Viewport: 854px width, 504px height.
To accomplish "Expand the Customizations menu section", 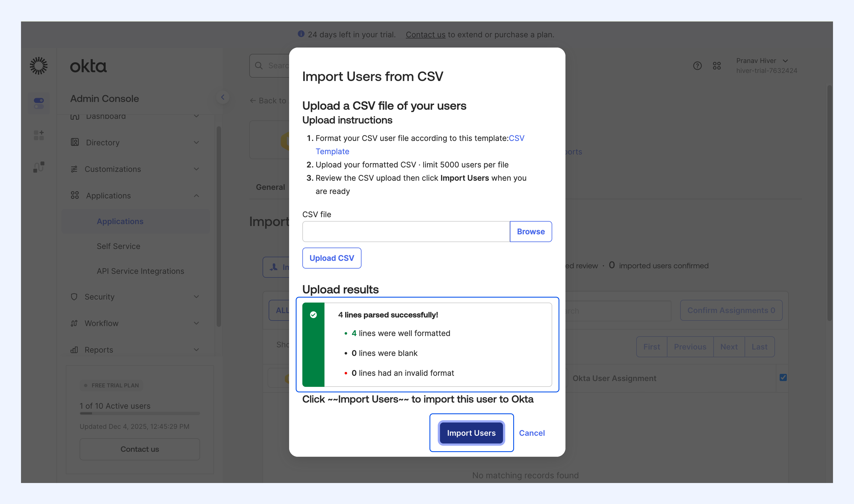I will pos(196,169).
